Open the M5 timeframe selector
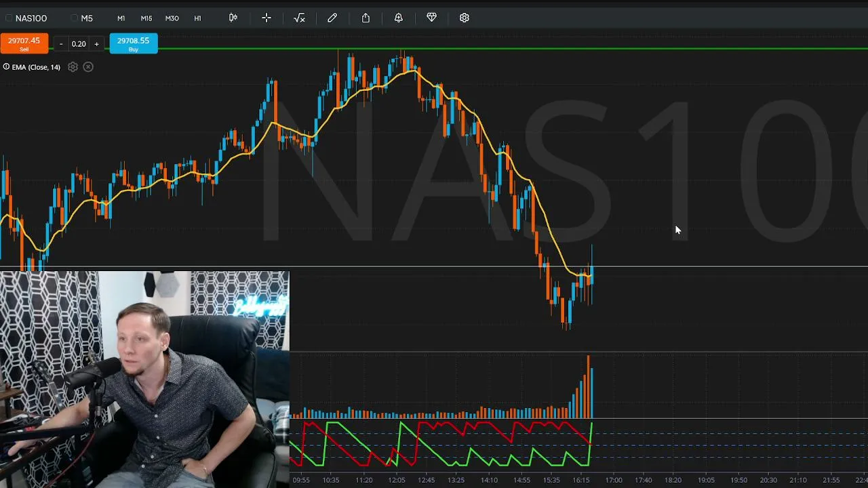868x488 pixels. pyautogui.click(x=87, y=18)
